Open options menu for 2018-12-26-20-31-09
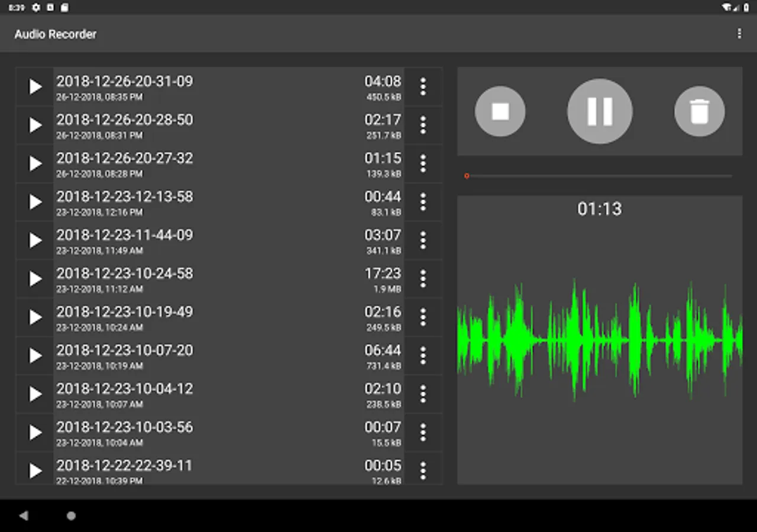The image size is (757, 532). (x=423, y=87)
